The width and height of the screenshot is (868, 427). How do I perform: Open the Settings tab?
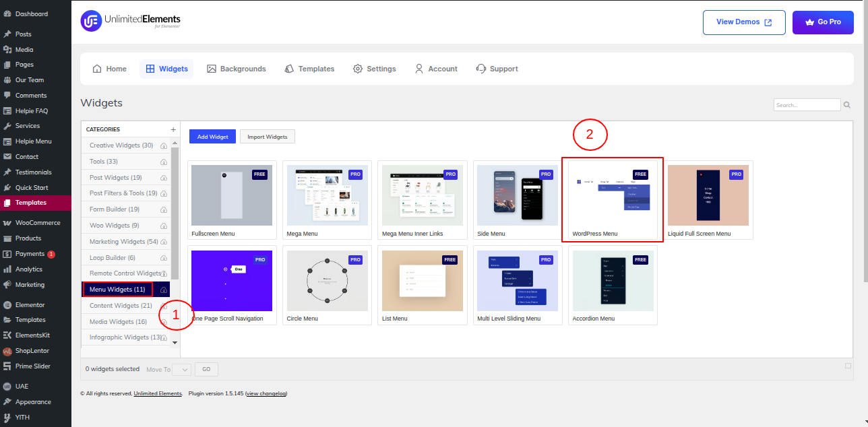point(375,69)
